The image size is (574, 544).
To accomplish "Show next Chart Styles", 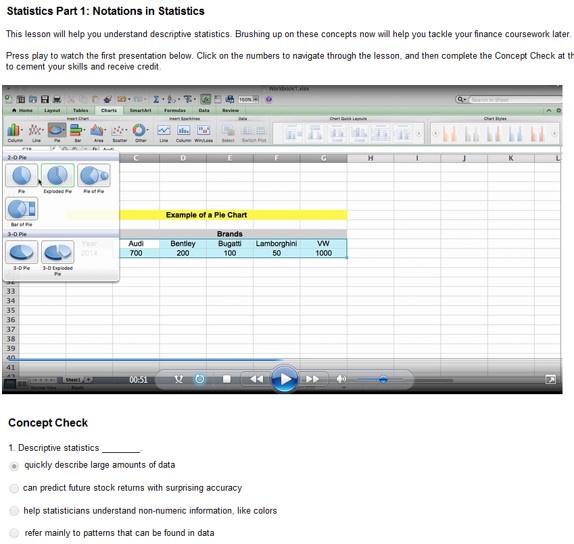I will (555, 134).
